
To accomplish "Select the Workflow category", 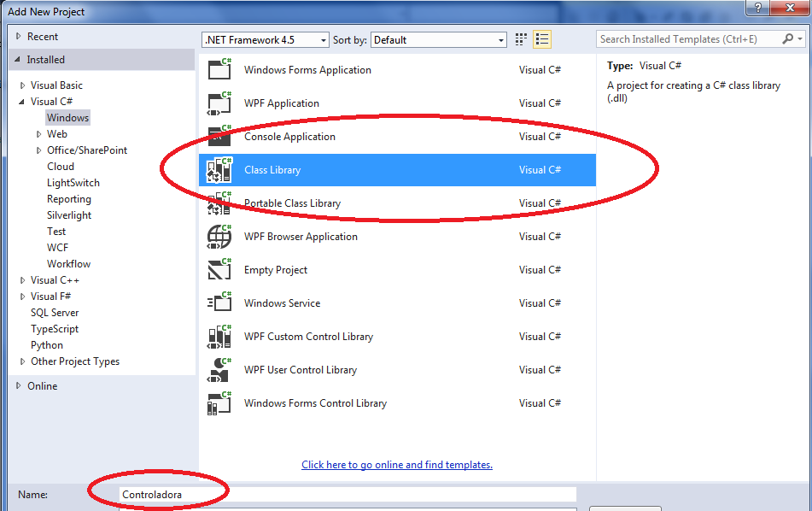I will pos(68,264).
